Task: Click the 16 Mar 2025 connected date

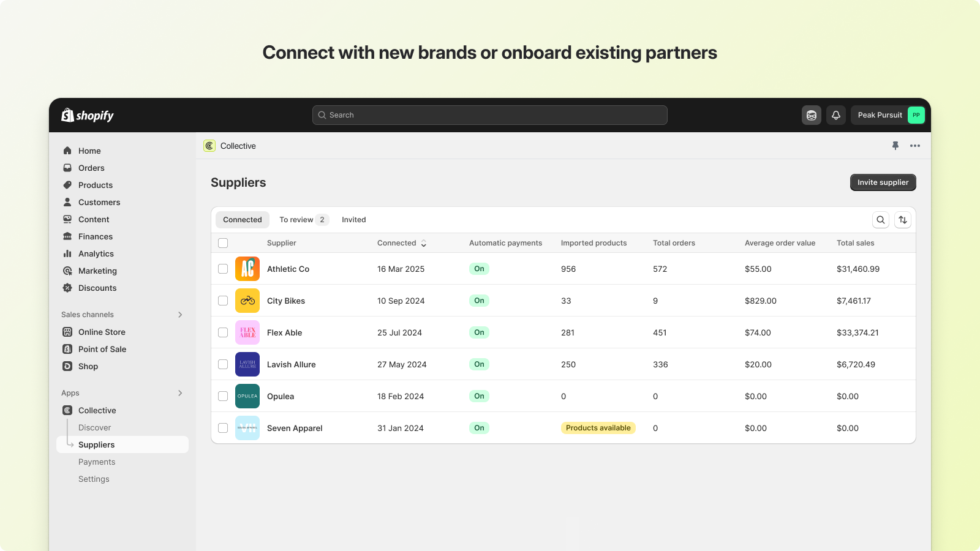Action: click(x=401, y=269)
